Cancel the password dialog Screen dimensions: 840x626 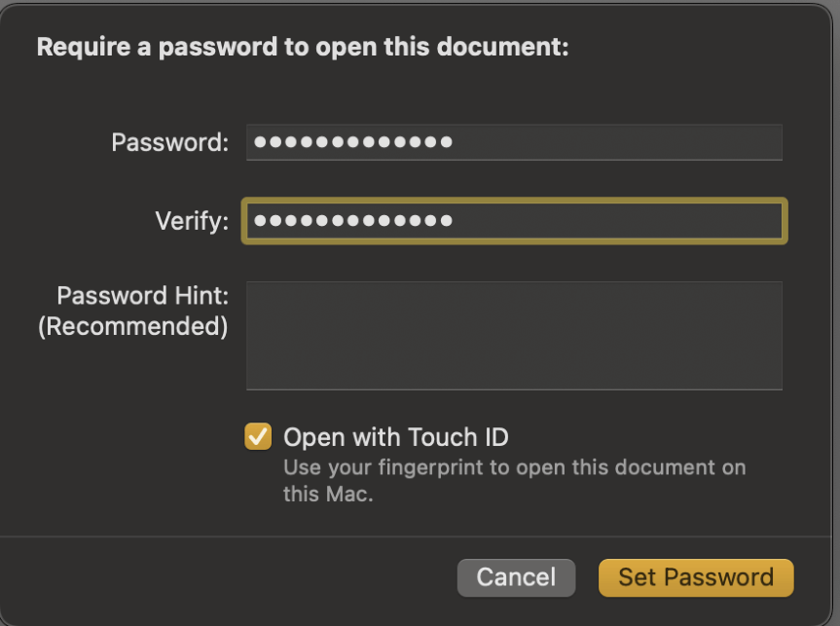tap(516, 577)
